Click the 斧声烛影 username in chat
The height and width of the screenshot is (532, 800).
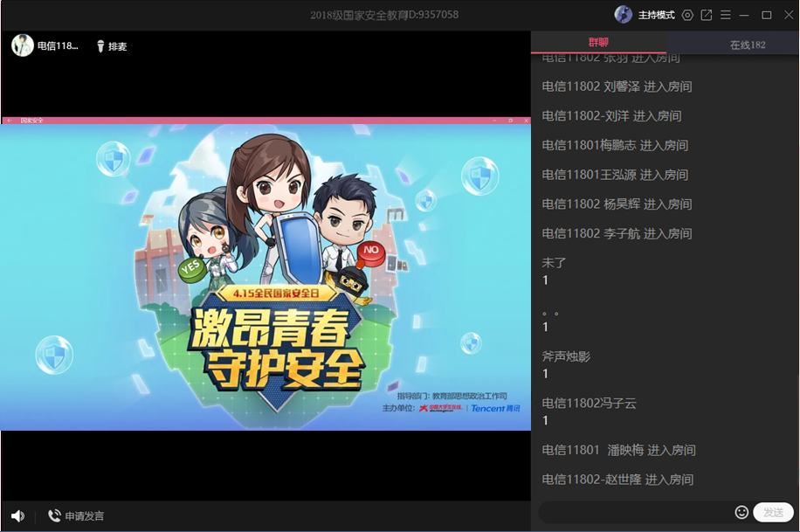(x=566, y=356)
